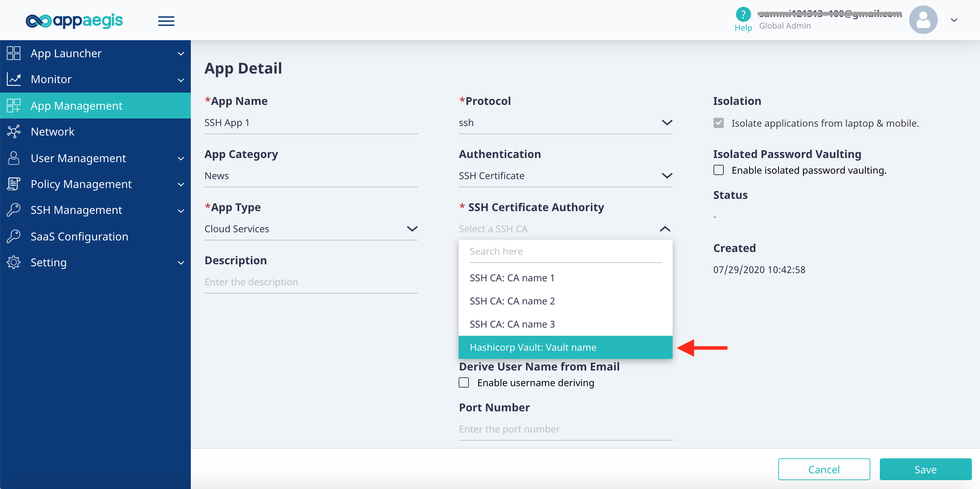Open SaaS Configuration menu item
Image resolution: width=980 pixels, height=489 pixels.
pyautogui.click(x=95, y=236)
